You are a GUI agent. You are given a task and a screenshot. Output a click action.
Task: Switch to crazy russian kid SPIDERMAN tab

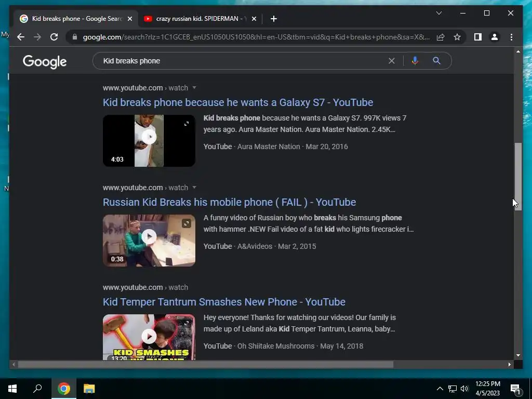coord(200,19)
